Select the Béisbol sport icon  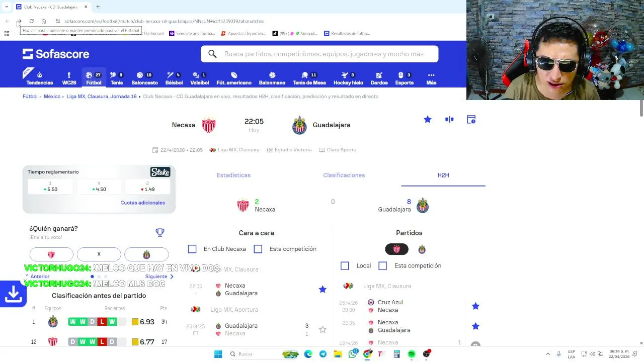(174, 78)
